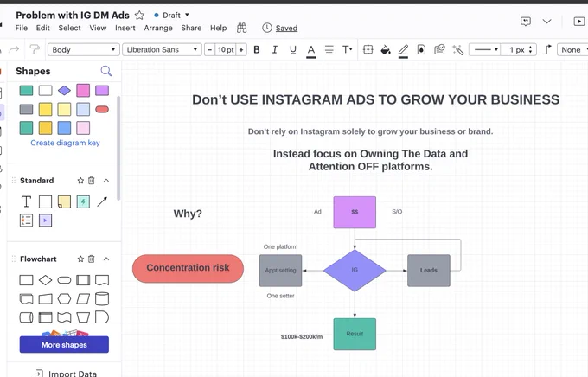Open the line style dropdown
588x377 pixels.
point(484,49)
